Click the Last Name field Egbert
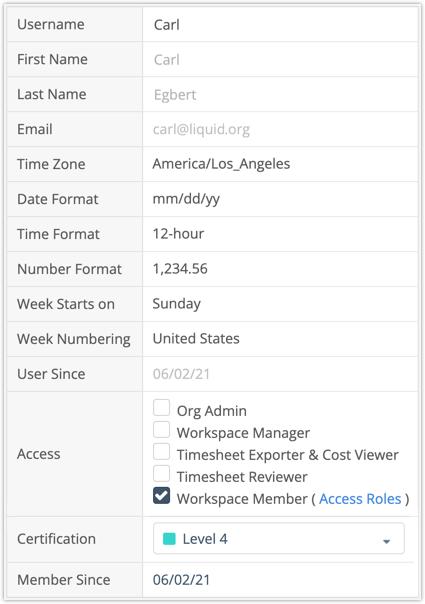Viewport: 425px width, 604px height. click(280, 94)
